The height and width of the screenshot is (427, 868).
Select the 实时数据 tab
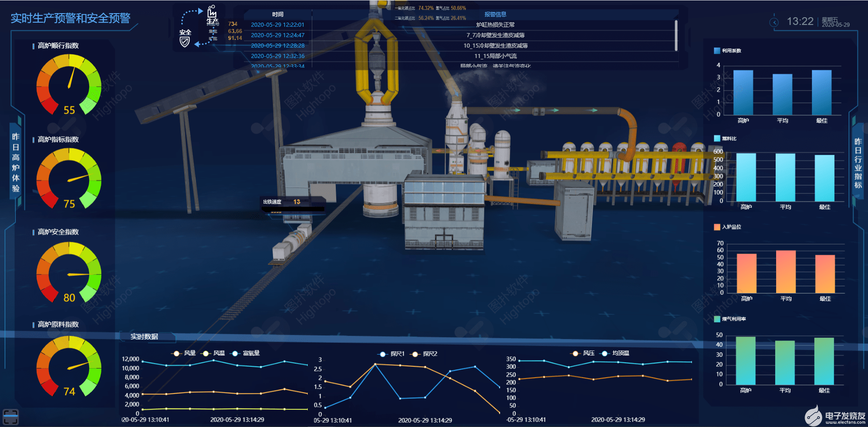(x=144, y=336)
